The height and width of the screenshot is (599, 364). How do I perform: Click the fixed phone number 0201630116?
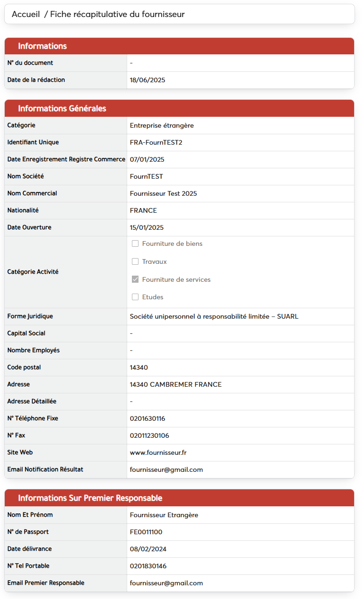point(147,418)
